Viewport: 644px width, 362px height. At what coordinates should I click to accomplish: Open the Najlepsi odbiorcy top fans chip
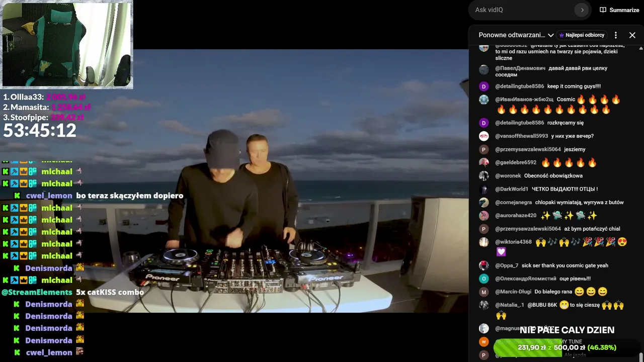tap(581, 35)
